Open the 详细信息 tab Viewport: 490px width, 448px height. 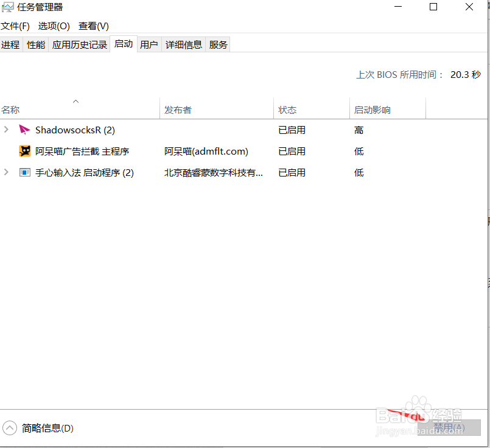[x=184, y=44]
